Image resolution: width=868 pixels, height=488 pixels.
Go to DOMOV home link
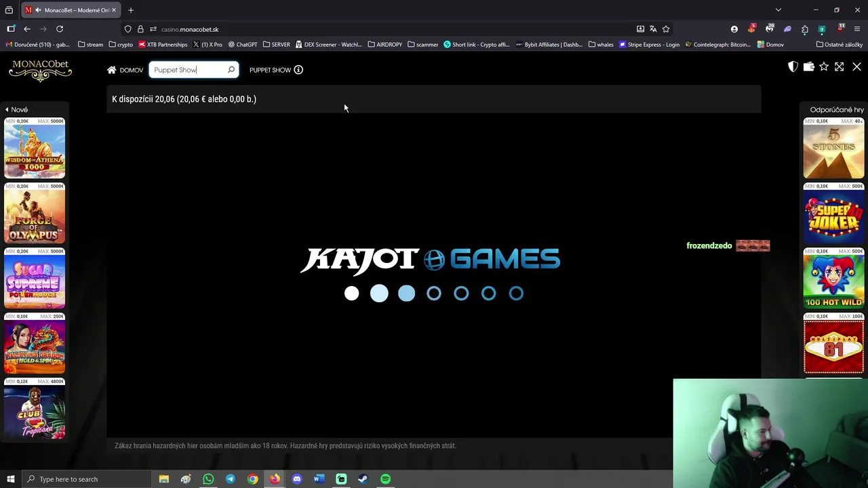(x=125, y=70)
